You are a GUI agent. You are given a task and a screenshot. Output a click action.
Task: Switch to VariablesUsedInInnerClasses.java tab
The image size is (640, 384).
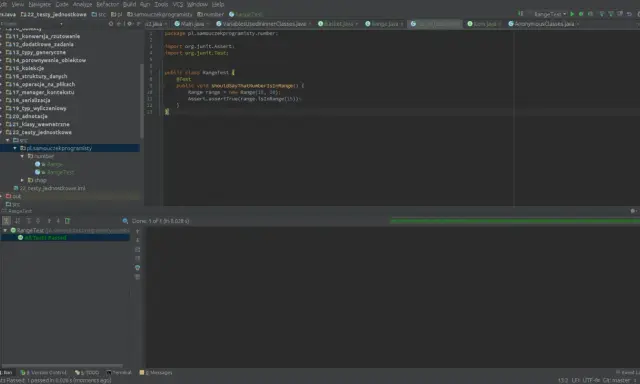click(x=264, y=24)
